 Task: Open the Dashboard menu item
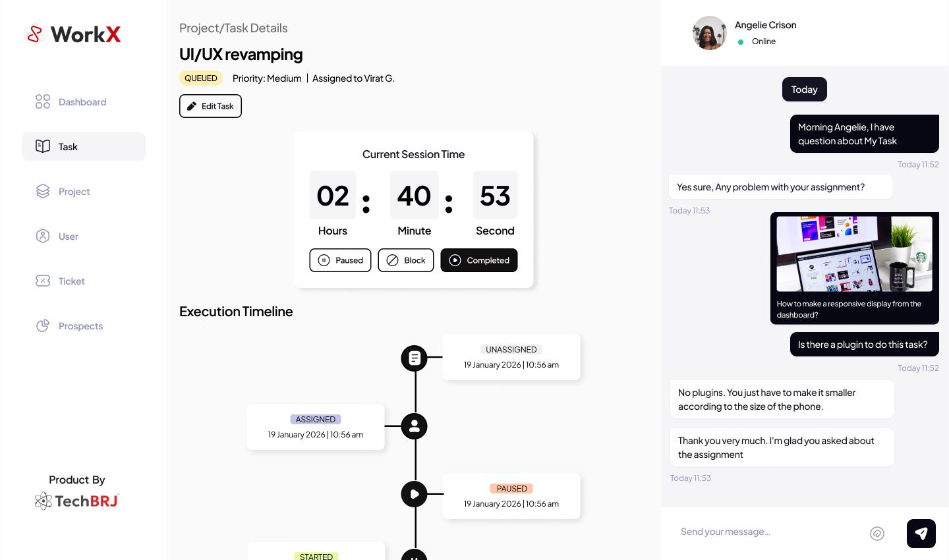(82, 102)
